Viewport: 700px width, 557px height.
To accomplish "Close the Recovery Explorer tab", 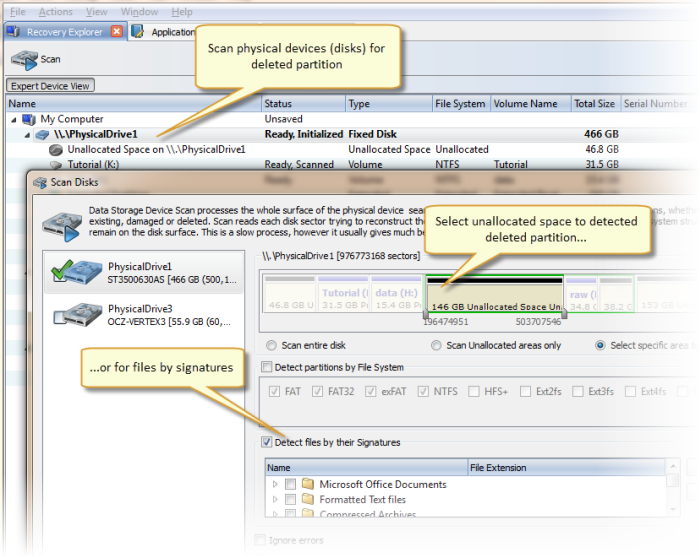I will click(x=117, y=32).
